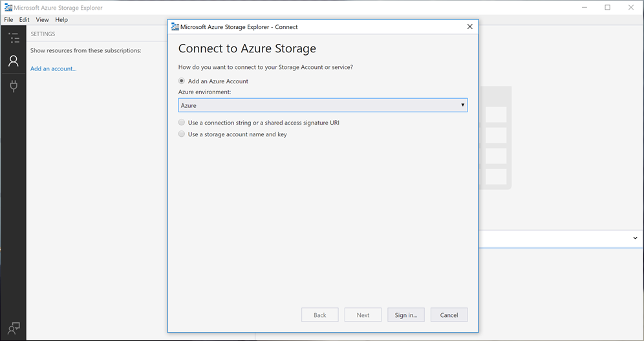Screen dimensions: 644x341
Task: Open the Account Management person icon
Action: click(x=13, y=61)
